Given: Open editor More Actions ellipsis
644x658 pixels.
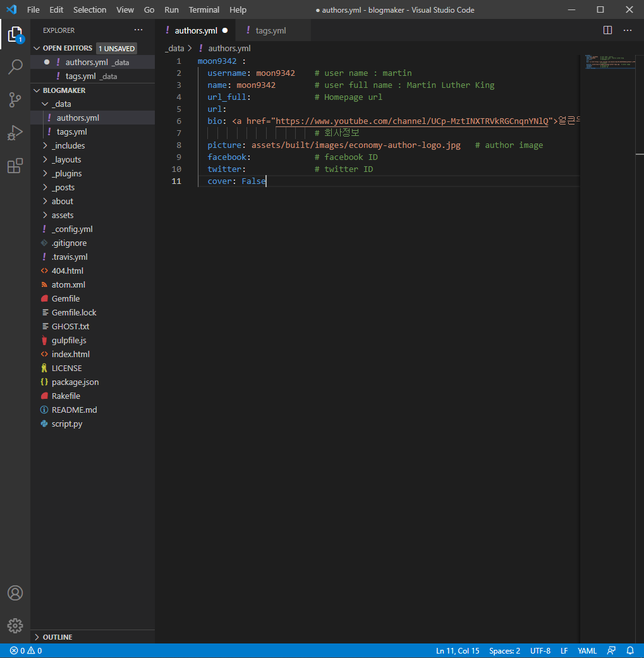Looking at the screenshot, I should coord(628,30).
